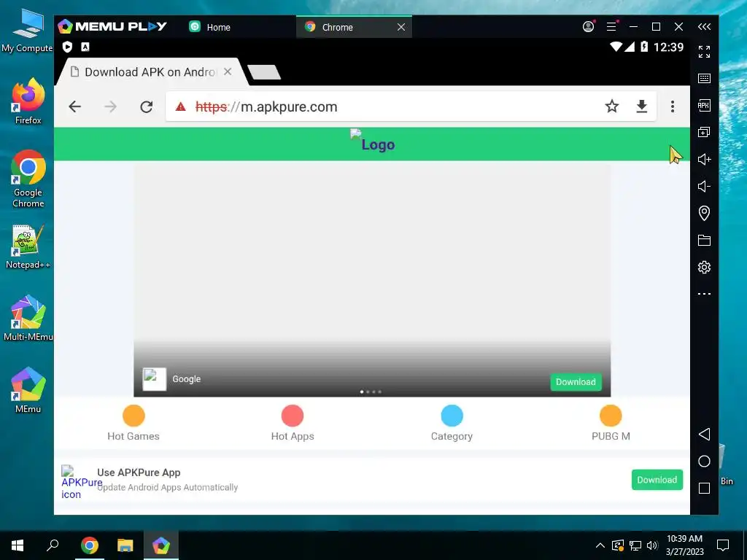This screenshot has width=747, height=560.
Task: Click the Android keyboard 'A' status icon
Action: 85,47
